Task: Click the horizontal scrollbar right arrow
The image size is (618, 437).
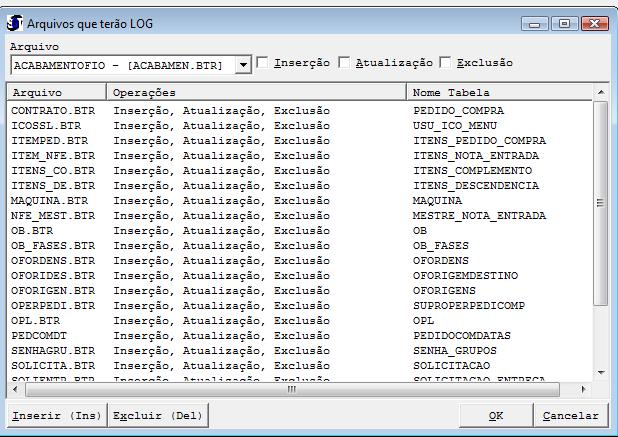Action: click(584, 389)
